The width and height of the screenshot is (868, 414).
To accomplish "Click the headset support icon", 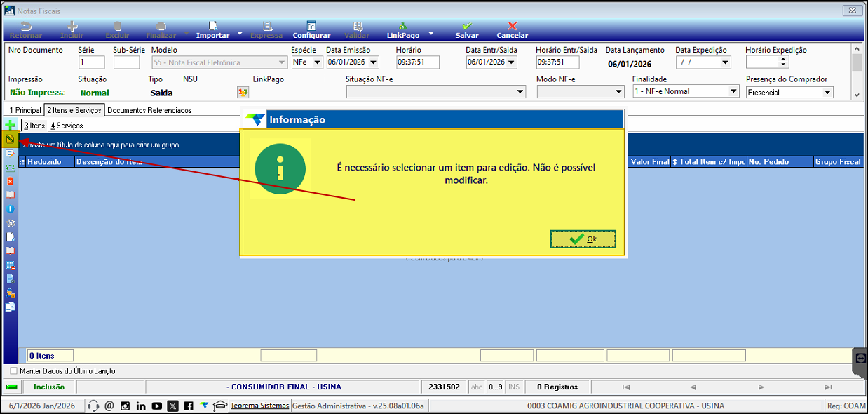I will click(x=93, y=406).
